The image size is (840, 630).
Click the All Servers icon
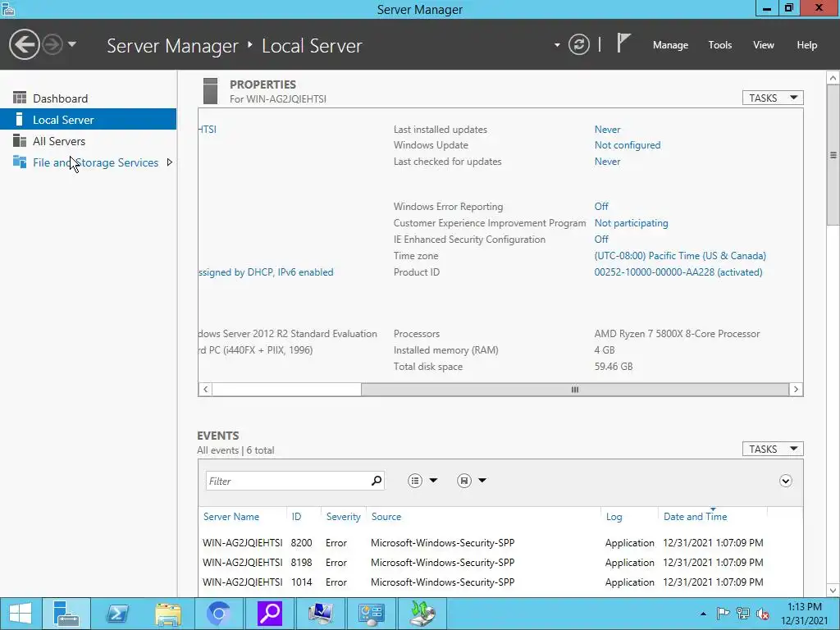[x=20, y=140]
